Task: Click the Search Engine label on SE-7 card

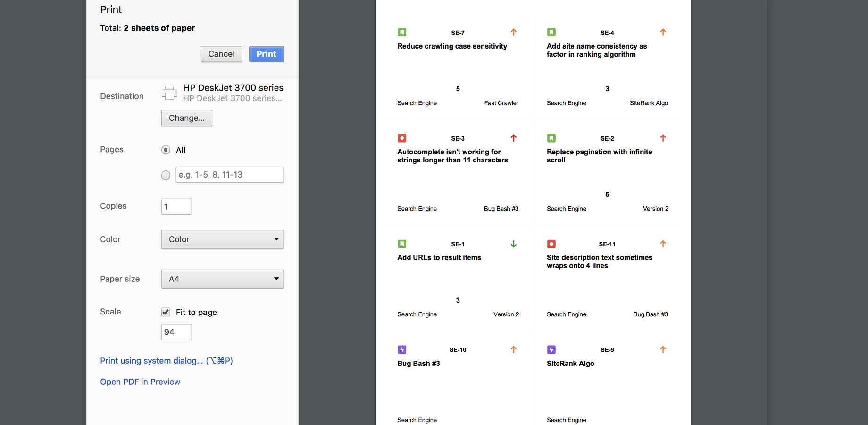Action: pos(417,103)
